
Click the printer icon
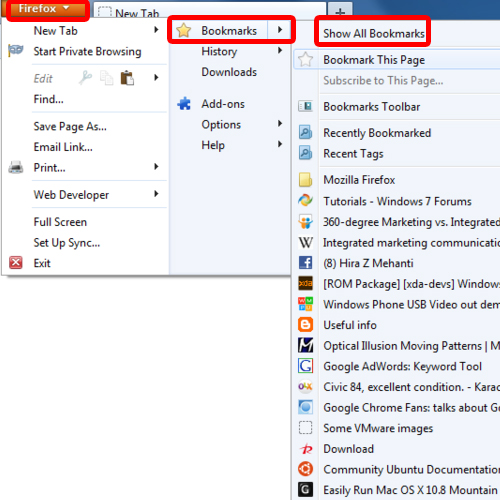tap(16, 167)
